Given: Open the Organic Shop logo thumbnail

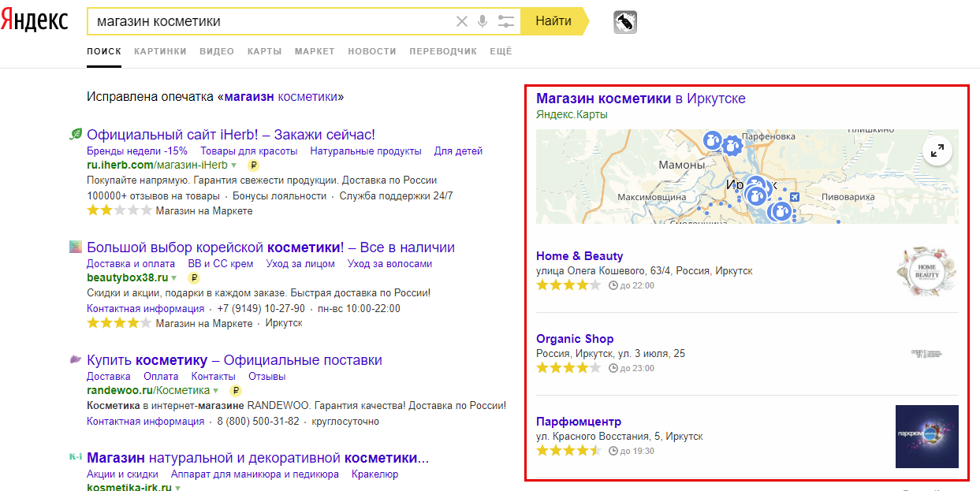Looking at the screenshot, I should (927, 354).
